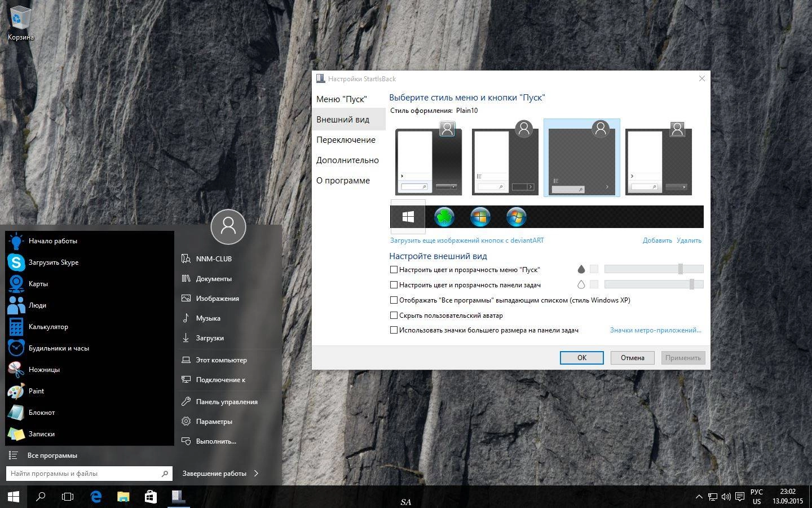Open Paint from Start menu
Image resolution: width=812 pixels, height=508 pixels.
(x=90, y=391)
